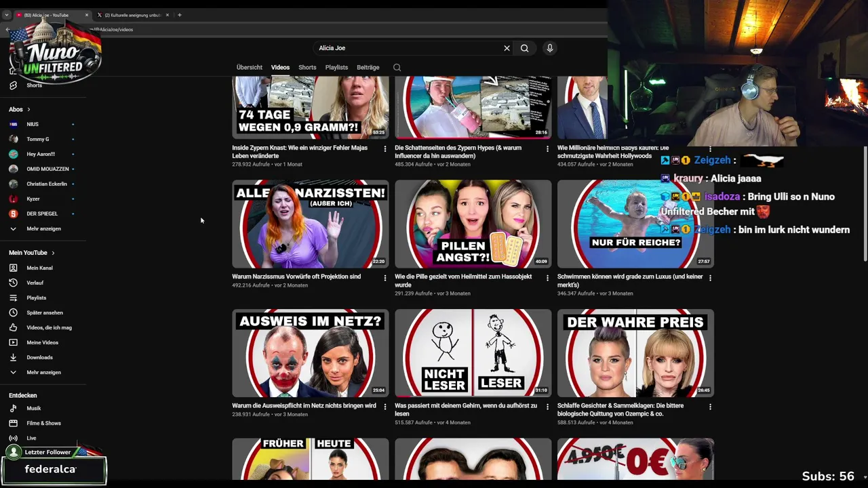
Task: Search within the channel via the magnifier
Action: [x=397, y=67]
